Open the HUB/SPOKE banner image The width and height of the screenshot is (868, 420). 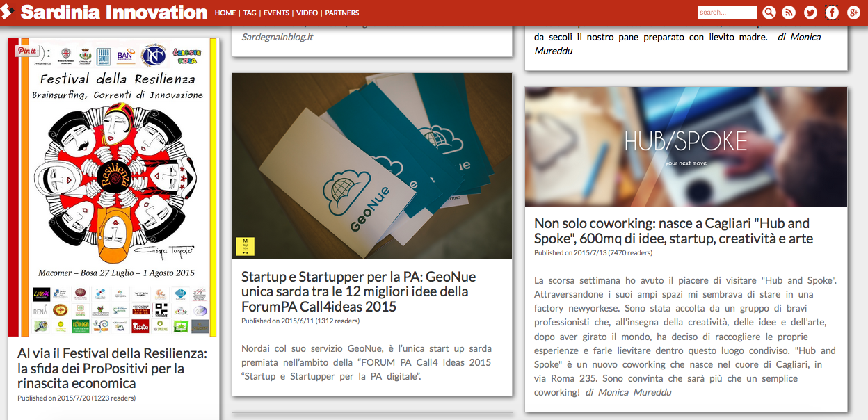pos(686,147)
